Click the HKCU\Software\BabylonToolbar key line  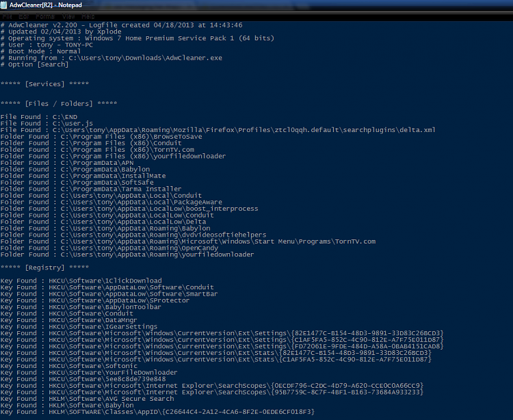(81, 307)
